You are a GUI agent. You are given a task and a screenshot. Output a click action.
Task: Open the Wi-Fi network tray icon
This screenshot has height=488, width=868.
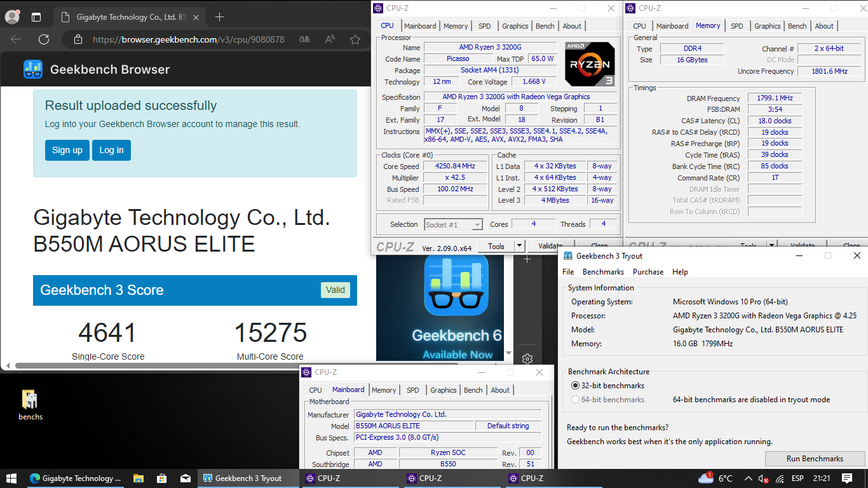click(780, 478)
